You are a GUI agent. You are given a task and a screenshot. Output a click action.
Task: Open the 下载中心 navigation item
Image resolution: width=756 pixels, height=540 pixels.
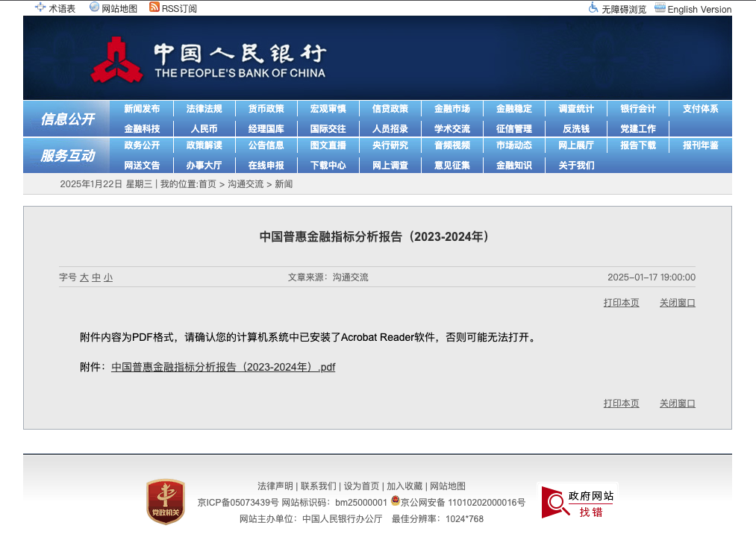328,166
